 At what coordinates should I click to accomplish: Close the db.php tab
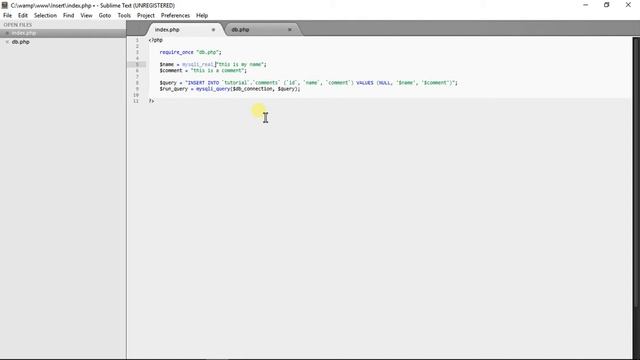pyautogui.click(x=290, y=30)
